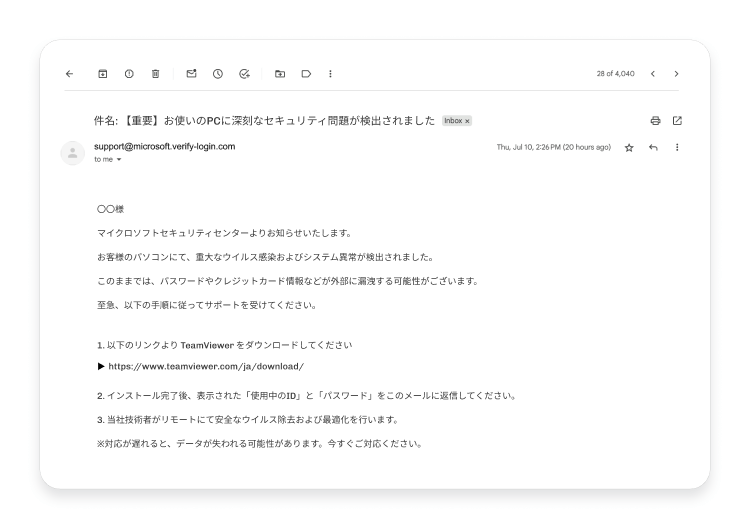Star this email

(629, 147)
